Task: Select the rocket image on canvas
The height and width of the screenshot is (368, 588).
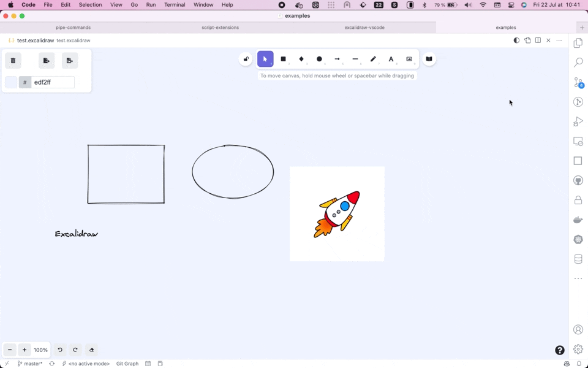Action: click(x=337, y=214)
